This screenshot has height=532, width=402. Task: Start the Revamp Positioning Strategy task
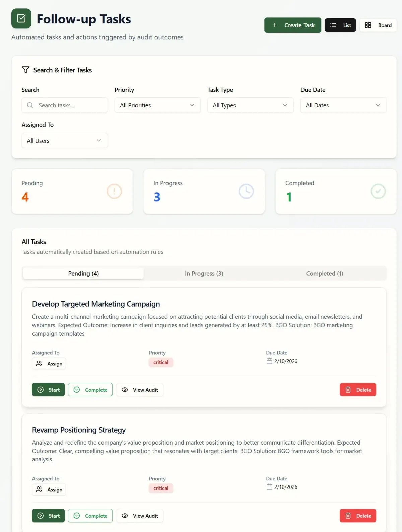(x=48, y=516)
